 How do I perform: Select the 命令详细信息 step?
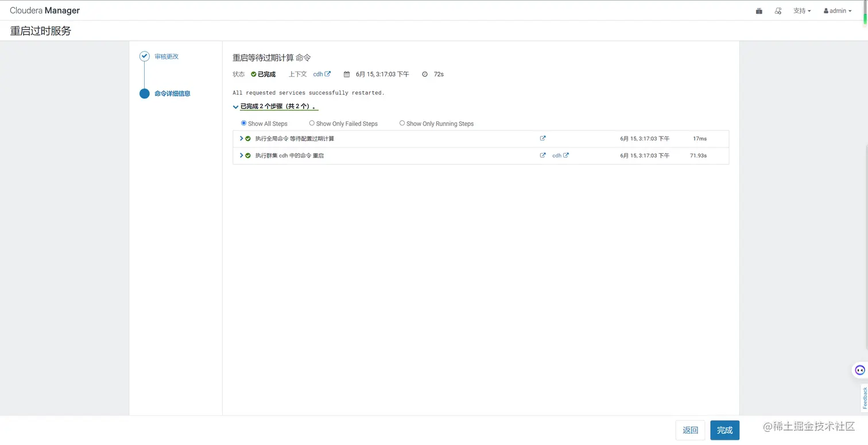click(172, 93)
